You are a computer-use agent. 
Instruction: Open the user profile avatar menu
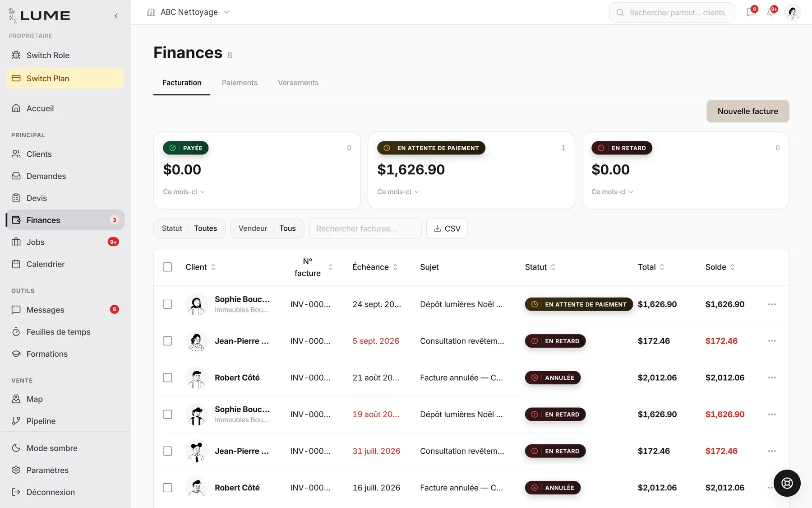(x=793, y=13)
